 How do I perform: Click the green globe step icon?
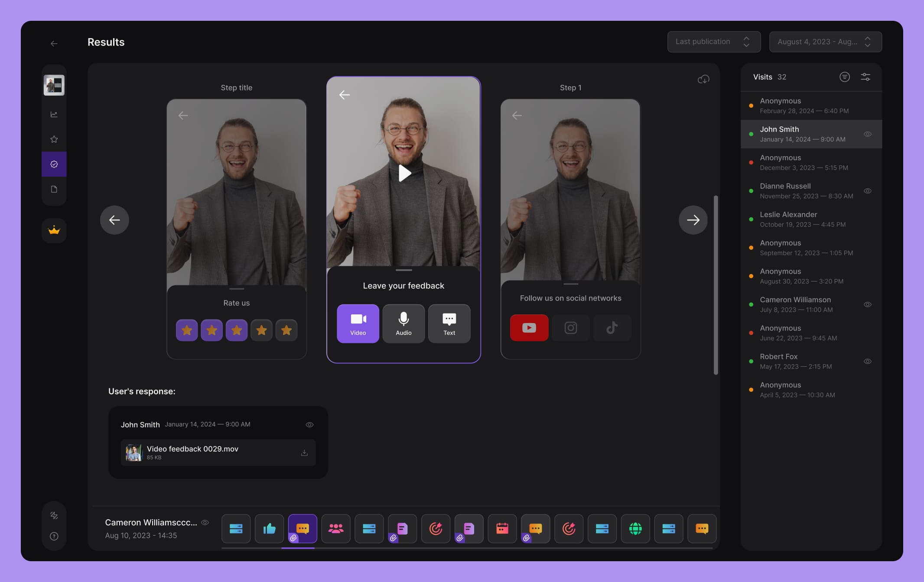click(x=635, y=528)
